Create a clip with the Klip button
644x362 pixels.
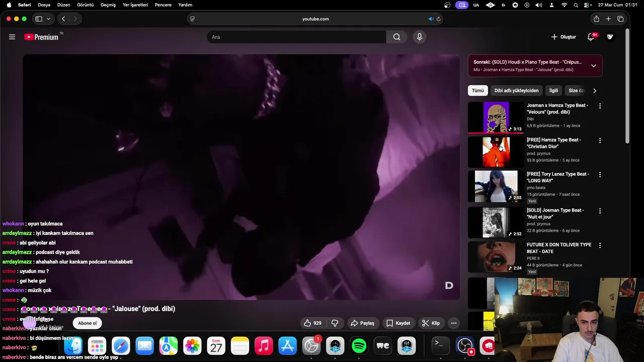(431, 323)
